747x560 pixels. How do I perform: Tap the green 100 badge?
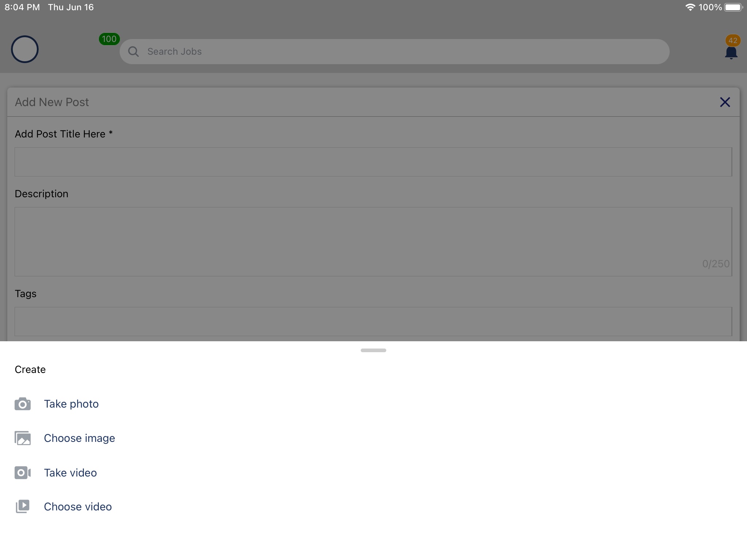(109, 39)
